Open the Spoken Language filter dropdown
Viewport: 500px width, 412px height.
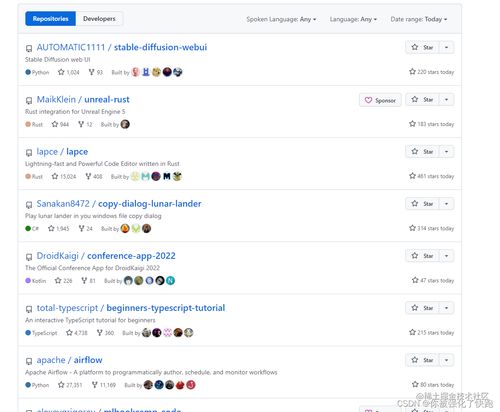point(281,19)
